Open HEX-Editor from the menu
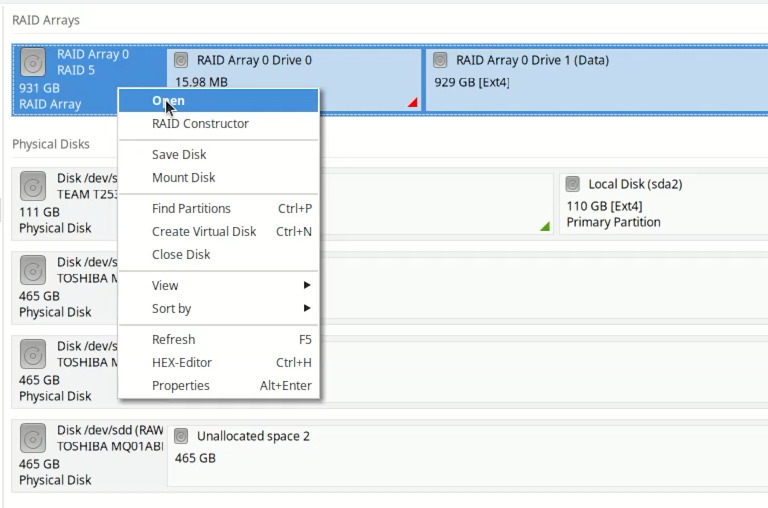This screenshot has width=768, height=508. [218, 362]
